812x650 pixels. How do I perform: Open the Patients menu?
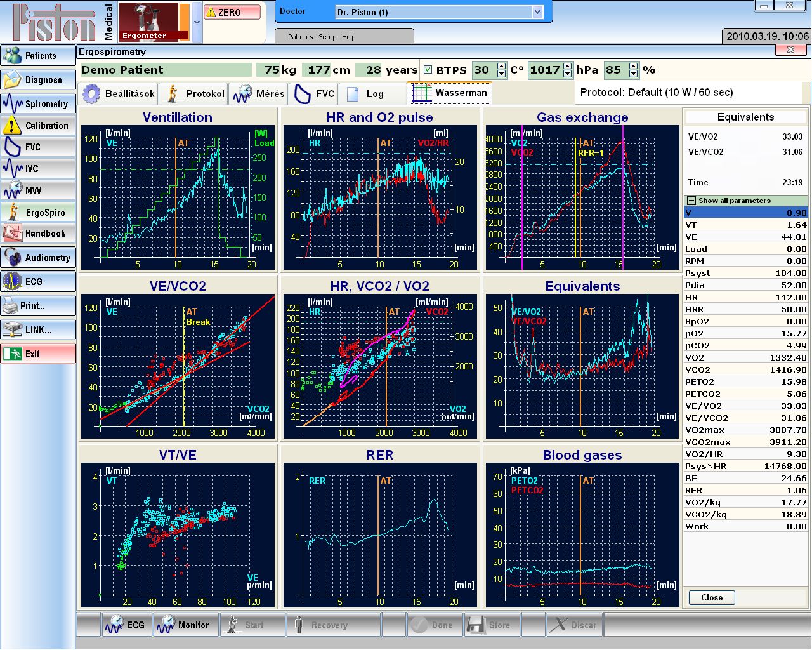[x=300, y=37]
